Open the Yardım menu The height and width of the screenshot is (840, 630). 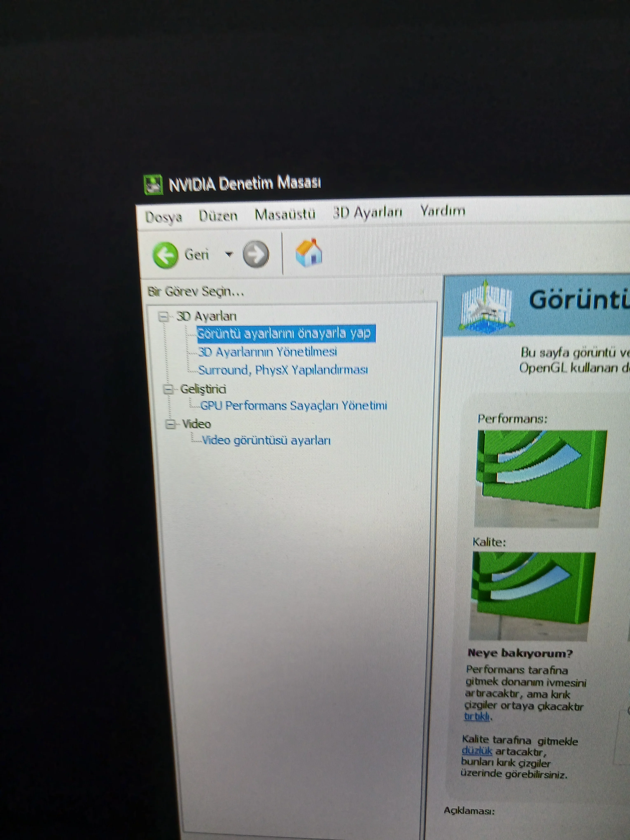tap(442, 210)
